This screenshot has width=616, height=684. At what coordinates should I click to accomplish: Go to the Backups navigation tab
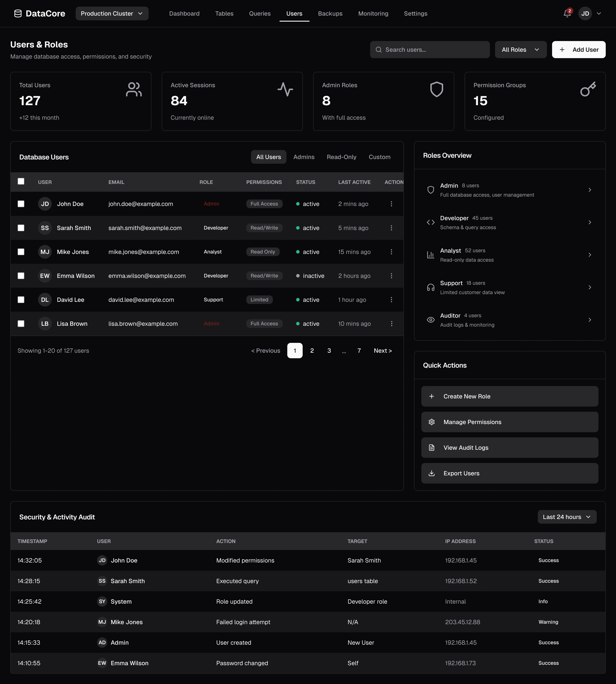point(330,13)
